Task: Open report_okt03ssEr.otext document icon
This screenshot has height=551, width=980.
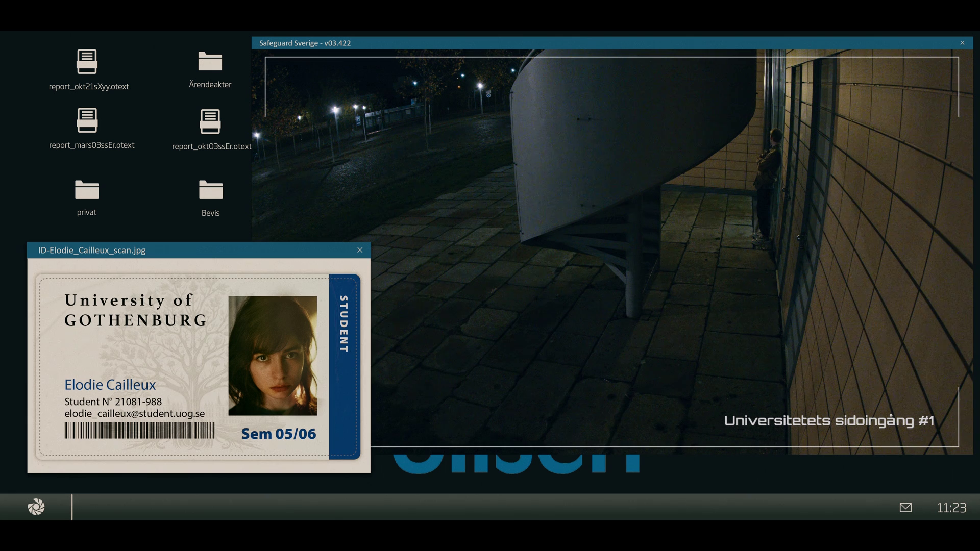Action: pyautogui.click(x=210, y=121)
